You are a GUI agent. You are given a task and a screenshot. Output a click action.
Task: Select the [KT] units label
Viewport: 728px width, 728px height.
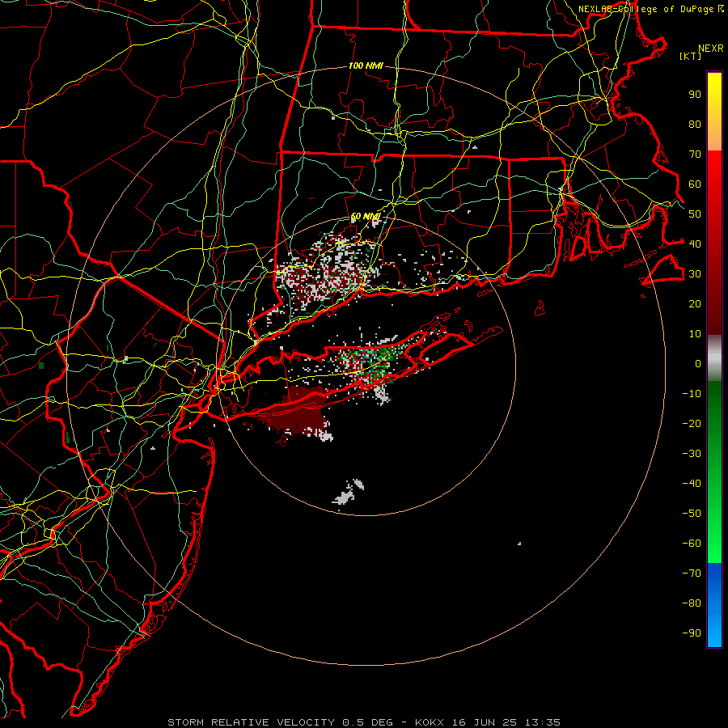pos(691,56)
